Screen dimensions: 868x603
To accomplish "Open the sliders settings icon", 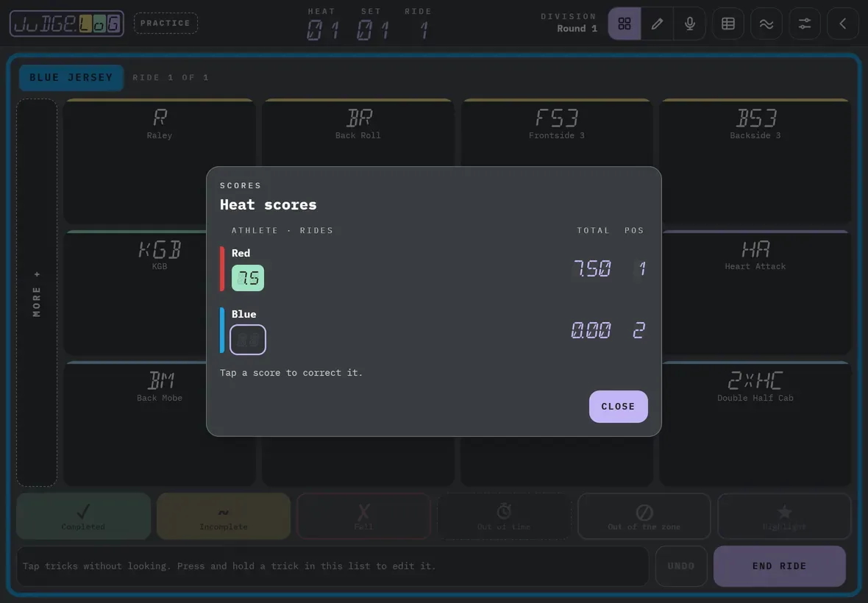I will coord(804,24).
